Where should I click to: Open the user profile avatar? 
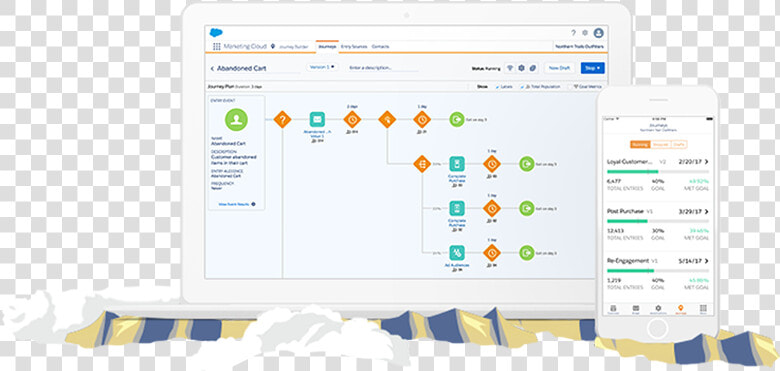pos(599,33)
